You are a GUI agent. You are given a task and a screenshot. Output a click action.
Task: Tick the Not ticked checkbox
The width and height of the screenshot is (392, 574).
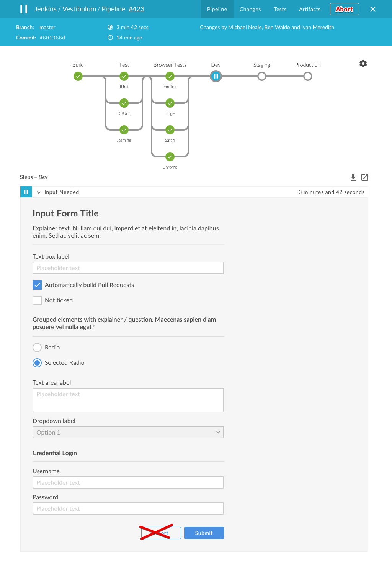click(37, 300)
